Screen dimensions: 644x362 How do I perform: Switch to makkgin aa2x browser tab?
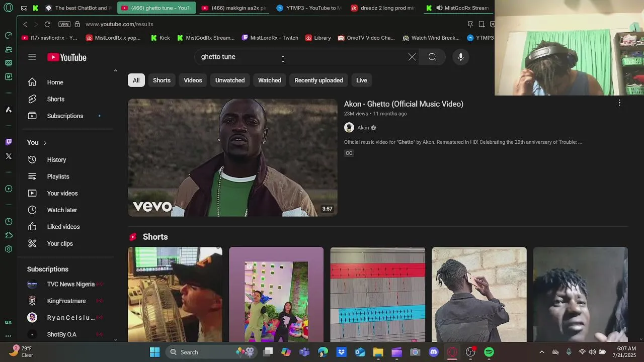[234, 8]
